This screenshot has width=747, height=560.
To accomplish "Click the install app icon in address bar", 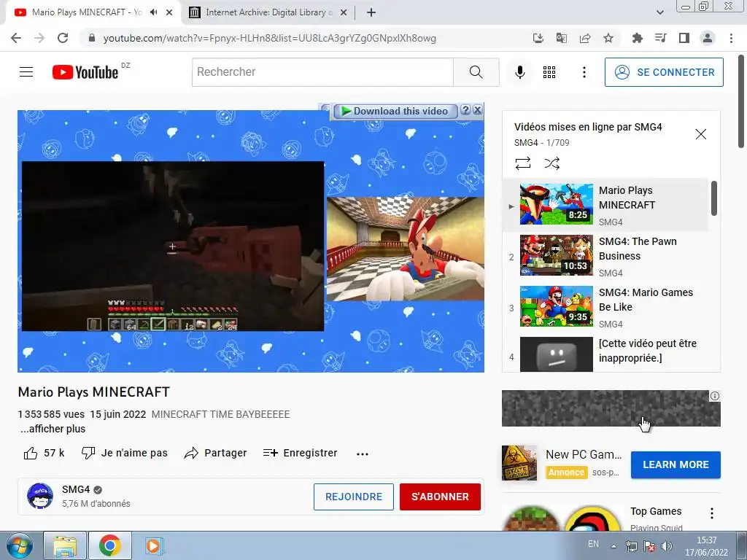I will click(x=538, y=38).
